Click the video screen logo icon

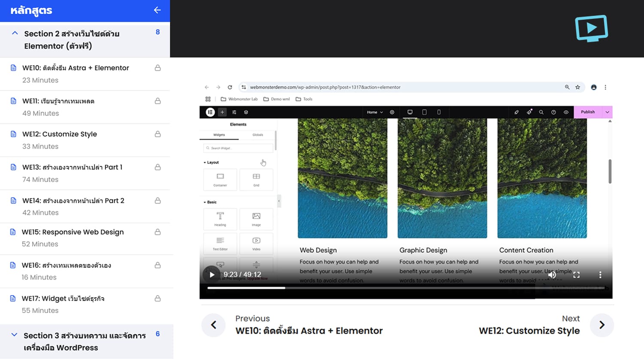tap(592, 28)
